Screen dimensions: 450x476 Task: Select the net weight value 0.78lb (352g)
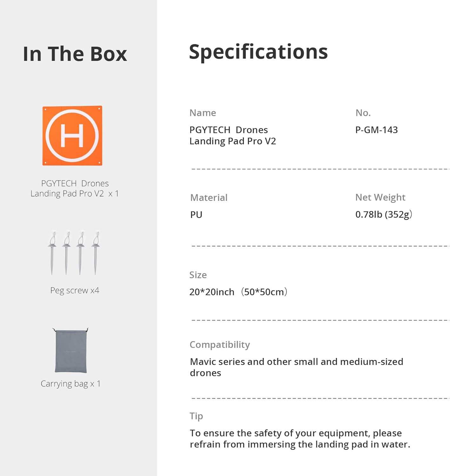pos(384,215)
